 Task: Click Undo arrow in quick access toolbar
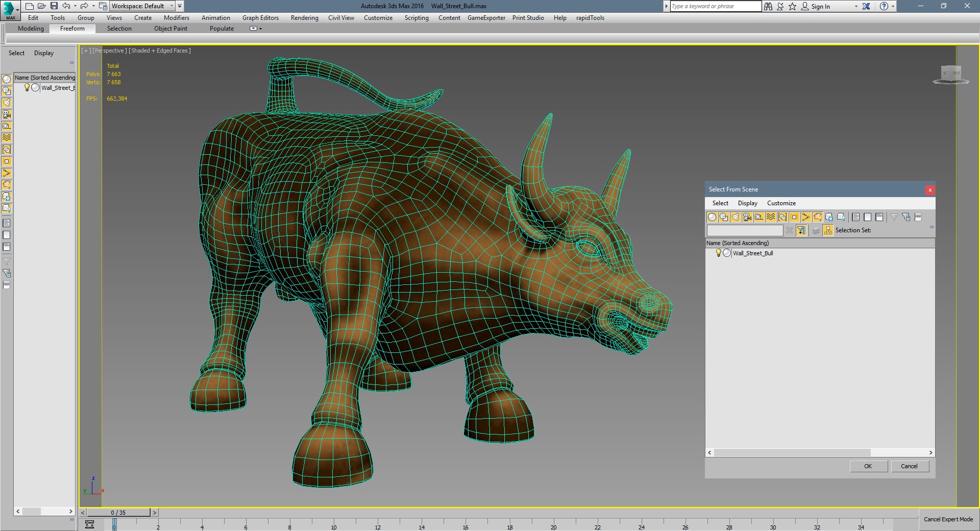tap(66, 6)
